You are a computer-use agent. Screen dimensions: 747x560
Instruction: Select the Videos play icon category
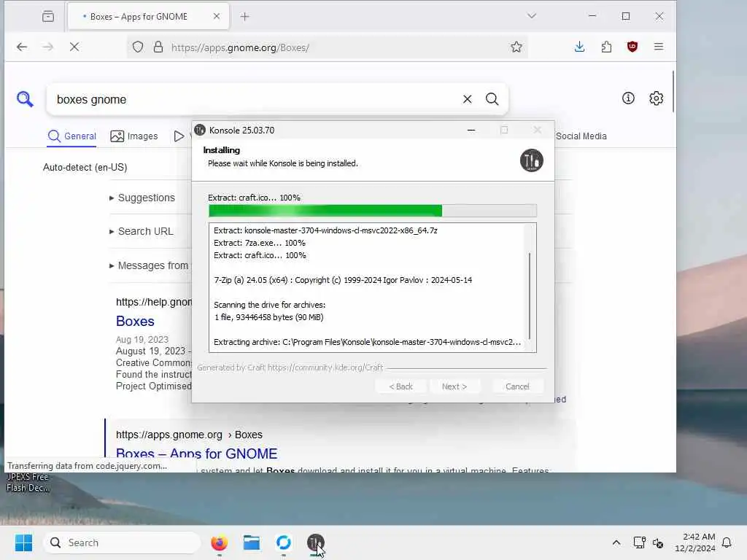[179, 136]
